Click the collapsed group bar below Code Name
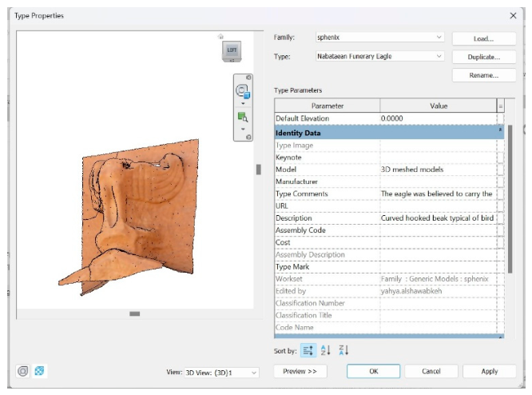 (389, 337)
